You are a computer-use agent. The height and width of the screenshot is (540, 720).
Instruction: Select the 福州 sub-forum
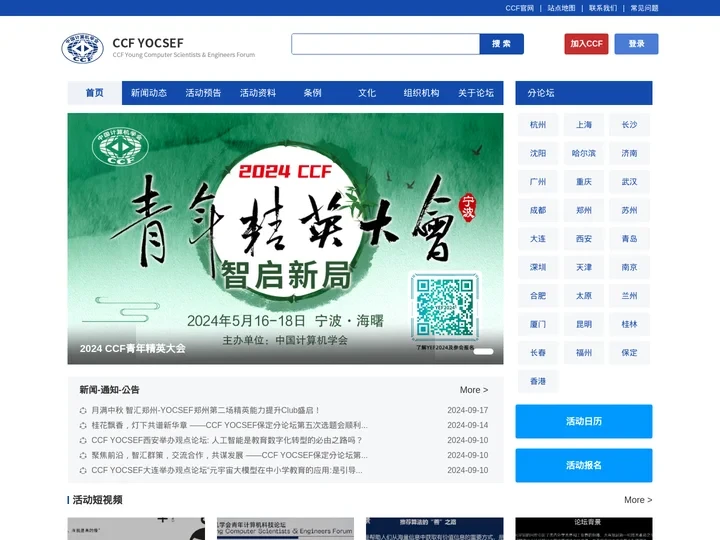click(584, 353)
